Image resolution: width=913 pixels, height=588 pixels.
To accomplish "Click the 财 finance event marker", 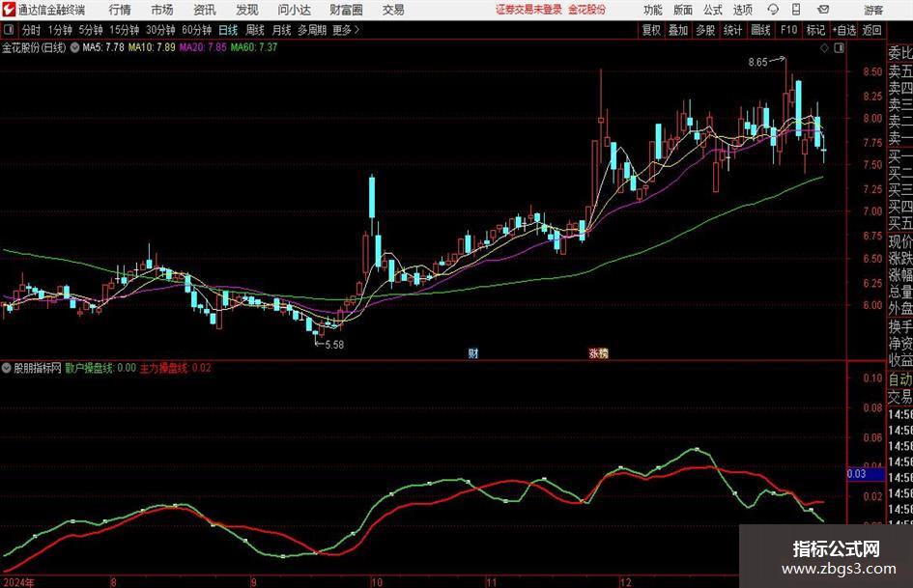I will tap(473, 353).
